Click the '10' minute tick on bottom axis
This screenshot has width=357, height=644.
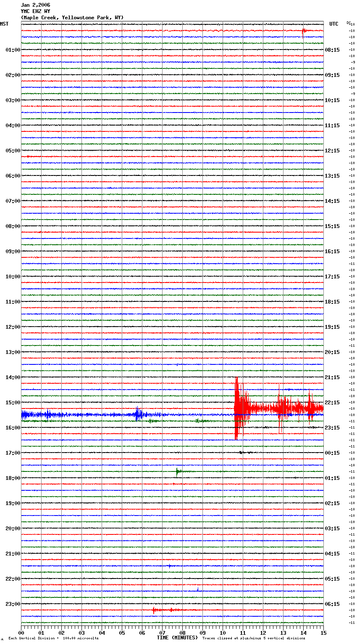[x=223, y=633]
